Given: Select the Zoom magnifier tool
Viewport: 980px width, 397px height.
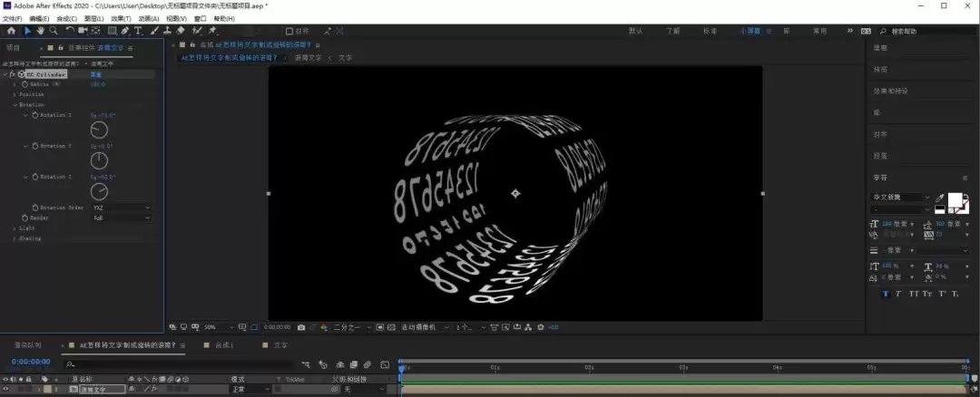Looking at the screenshot, I should coord(54,31).
